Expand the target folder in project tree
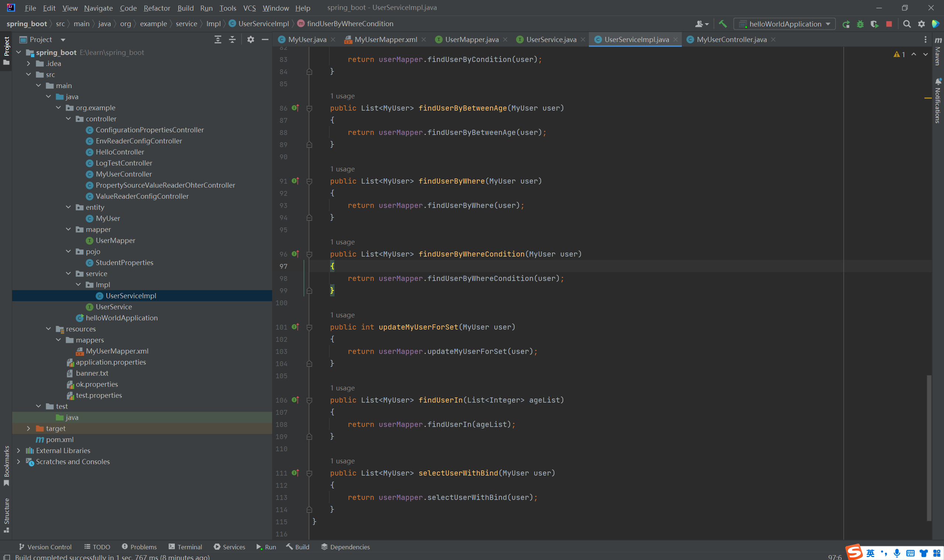 pyautogui.click(x=28, y=429)
